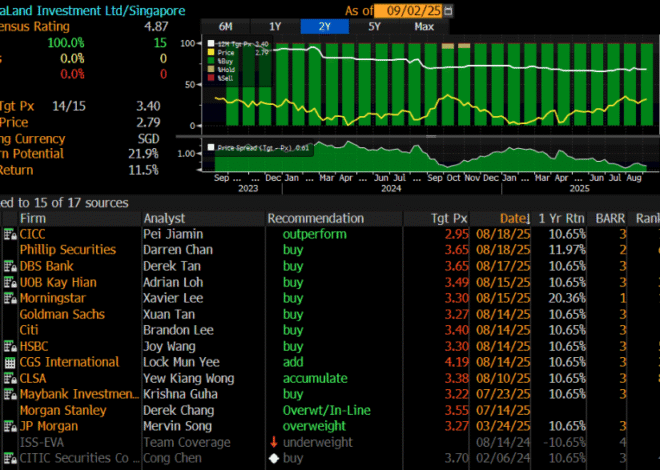660x470 pixels.
Task: Click the report icon next to CLSA
Action: (10, 379)
